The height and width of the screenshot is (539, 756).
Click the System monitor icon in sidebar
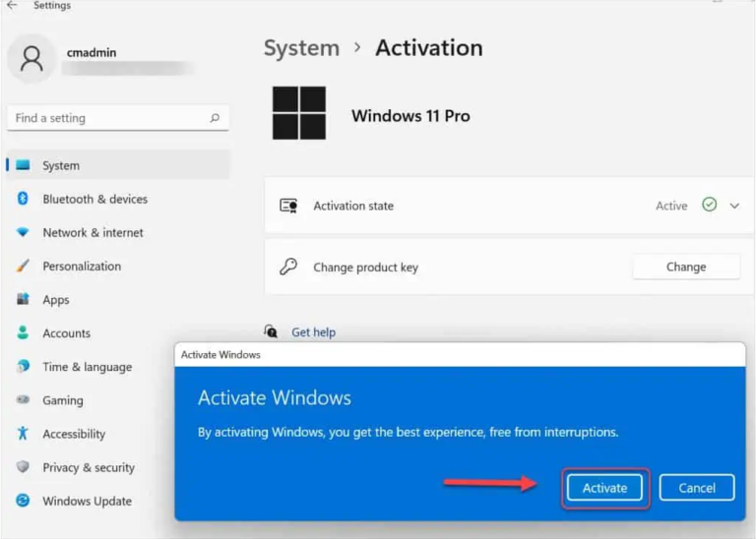coord(23,165)
